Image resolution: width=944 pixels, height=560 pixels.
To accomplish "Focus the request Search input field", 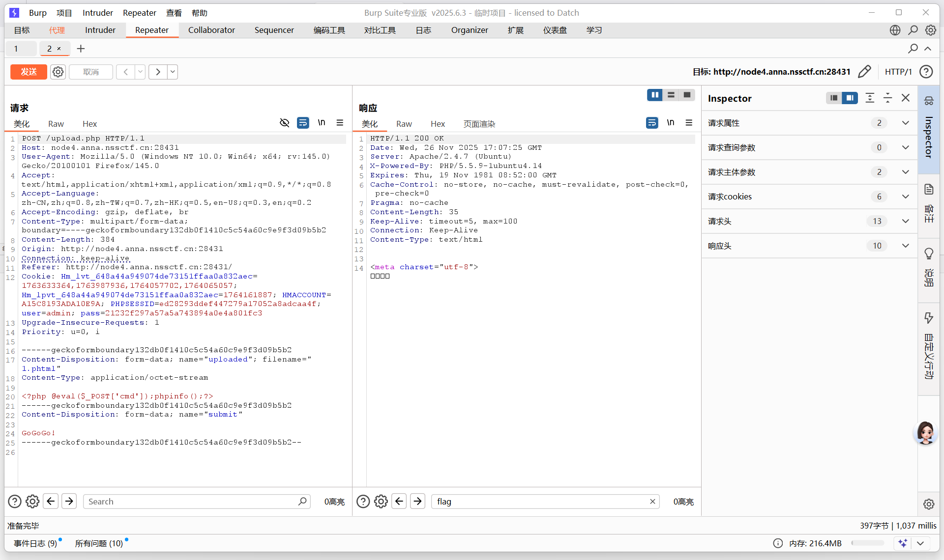I will pos(192,502).
